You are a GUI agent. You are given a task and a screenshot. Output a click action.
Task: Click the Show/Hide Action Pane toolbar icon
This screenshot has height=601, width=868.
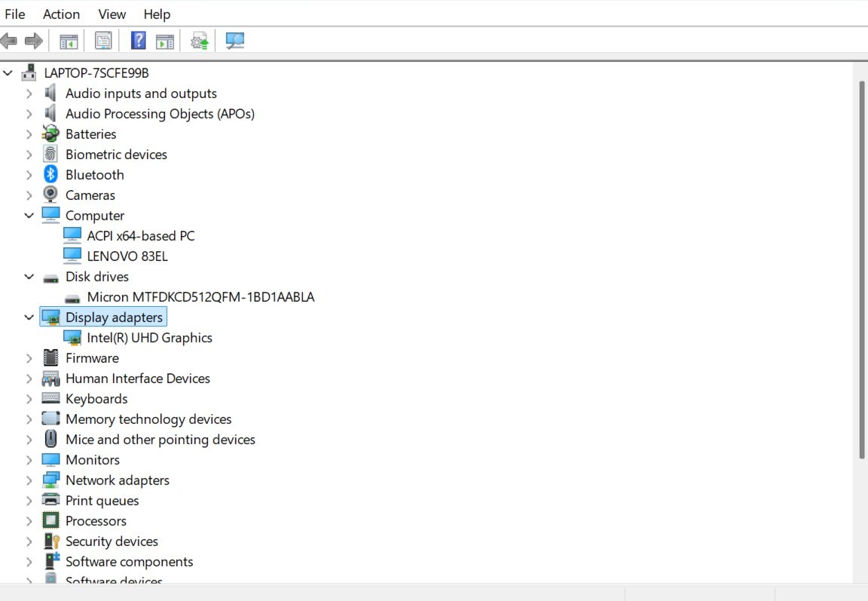pyautogui.click(x=165, y=41)
